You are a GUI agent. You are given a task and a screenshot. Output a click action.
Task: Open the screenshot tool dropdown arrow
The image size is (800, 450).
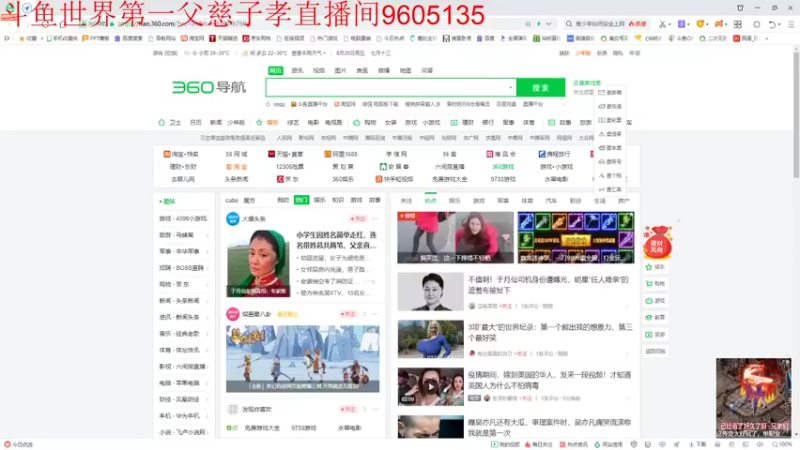[669, 24]
